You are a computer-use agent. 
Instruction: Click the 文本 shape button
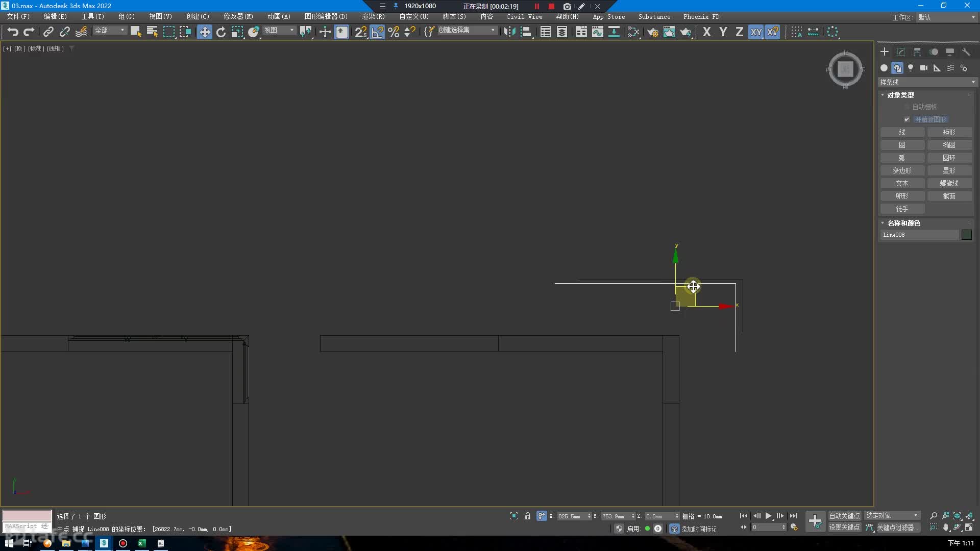click(x=902, y=183)
